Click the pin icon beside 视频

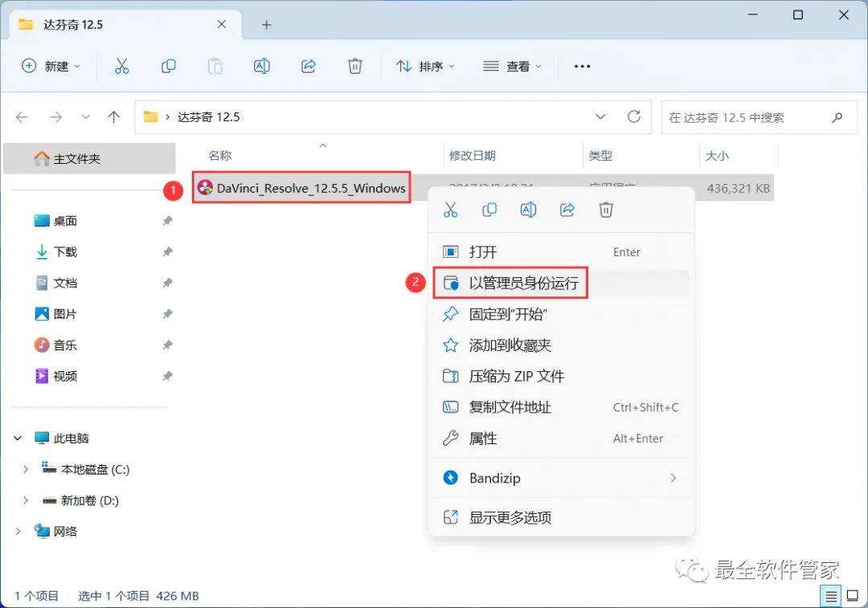167,376
